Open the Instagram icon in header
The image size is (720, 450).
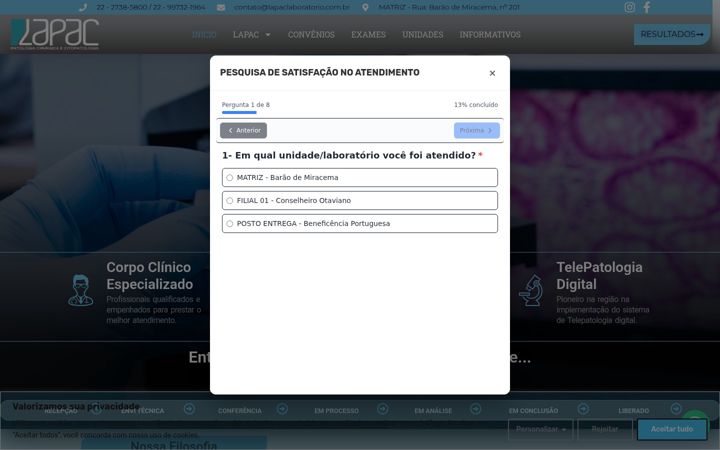tap(630, 7)
